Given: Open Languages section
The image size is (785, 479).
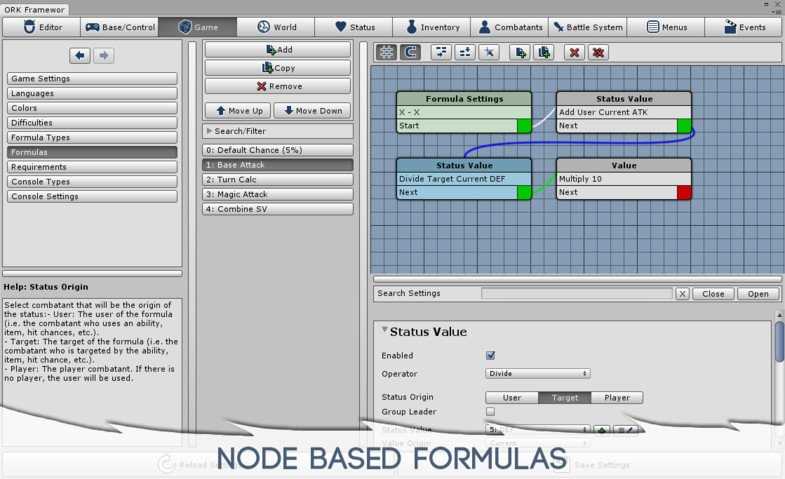Looking at the screenshot, I should click(92, 93).
